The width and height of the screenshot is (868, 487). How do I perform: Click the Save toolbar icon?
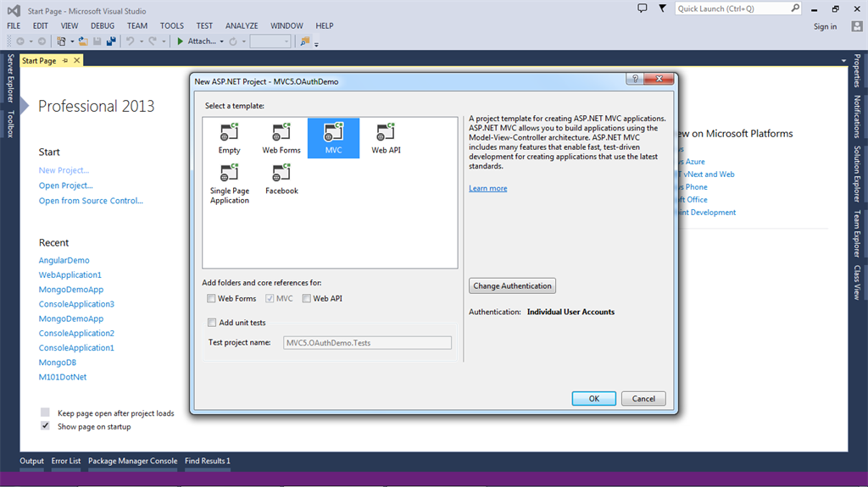(97, 42)
